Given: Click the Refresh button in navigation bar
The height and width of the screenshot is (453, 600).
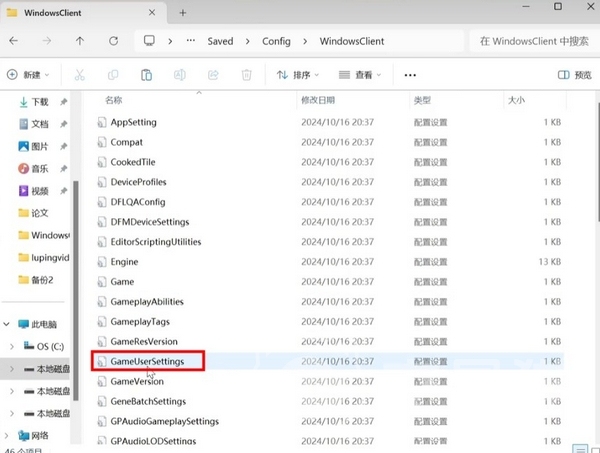Looking at the screenshot, I should pos(113,42).
